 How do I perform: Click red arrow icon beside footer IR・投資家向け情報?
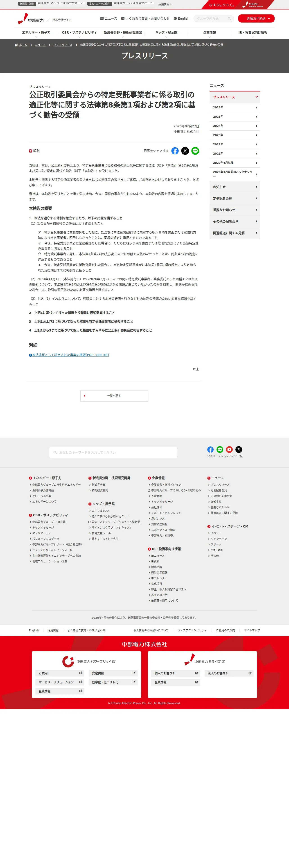click(x=149, y=549)
